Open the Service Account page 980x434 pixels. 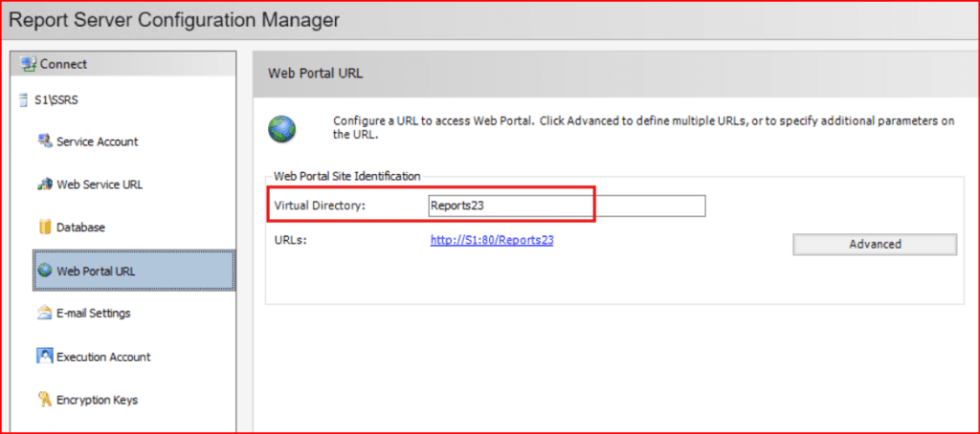pyautogui.click(x=97, y=141)
